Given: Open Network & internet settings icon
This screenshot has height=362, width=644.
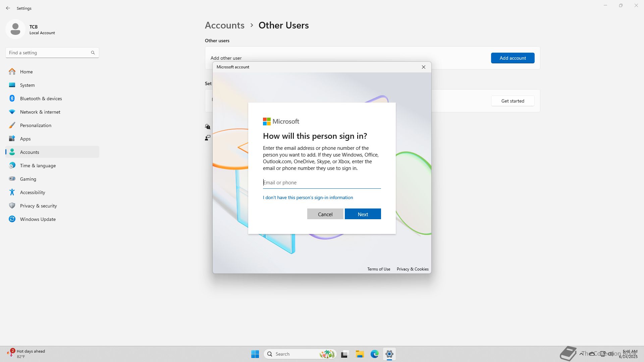Looking at the screenshot, I should point(12,112).
